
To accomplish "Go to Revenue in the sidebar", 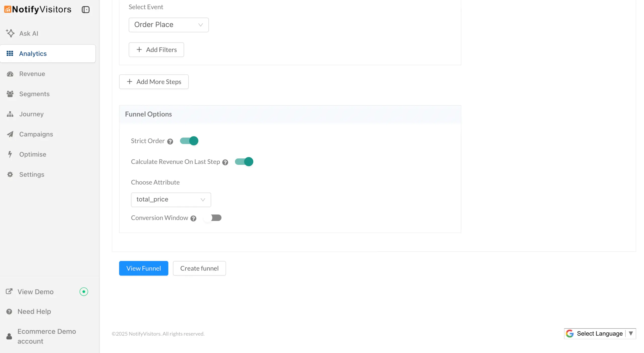I will pos(32,74).
